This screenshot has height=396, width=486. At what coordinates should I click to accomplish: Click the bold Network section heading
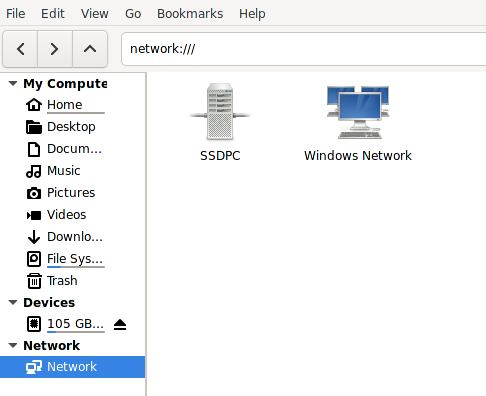pyautogui.click(x=52, y=345)
